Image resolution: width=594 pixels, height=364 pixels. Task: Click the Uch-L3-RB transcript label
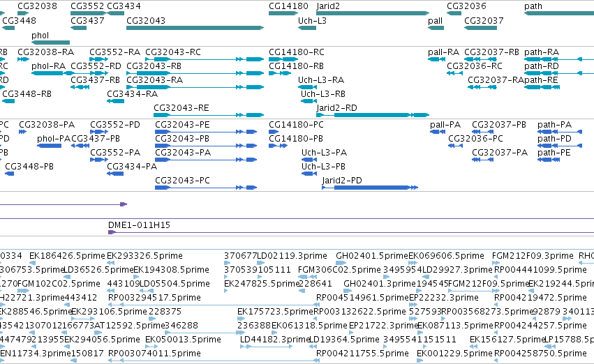tap(323, 94)
